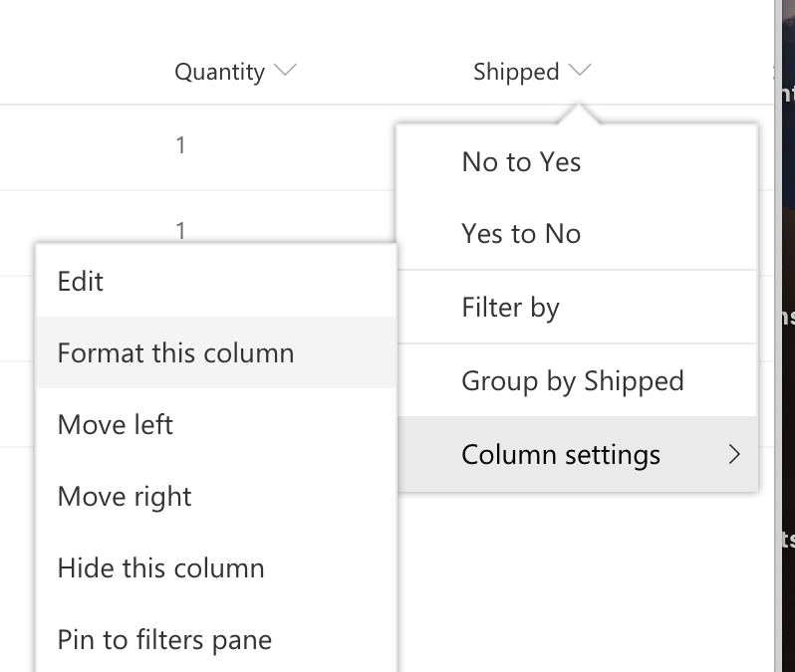This screenshot has height=672, width=795.
Task: Select Format this column
Action: pos(175,353)
